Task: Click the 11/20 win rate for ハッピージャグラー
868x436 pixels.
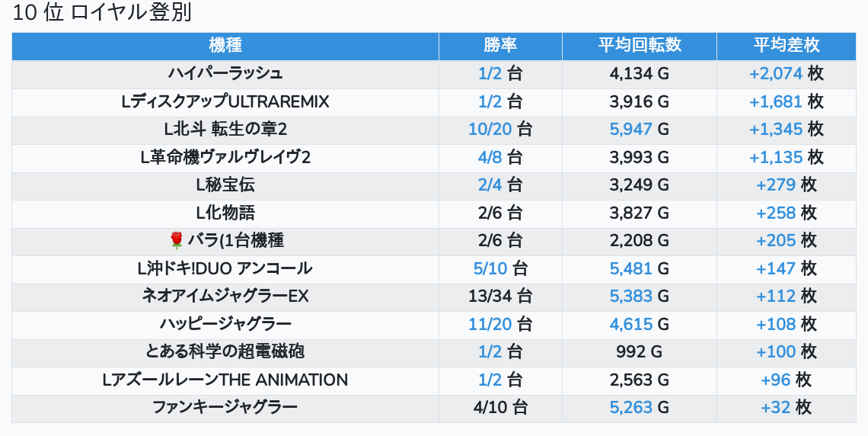Action: click(x=490, y=324)
